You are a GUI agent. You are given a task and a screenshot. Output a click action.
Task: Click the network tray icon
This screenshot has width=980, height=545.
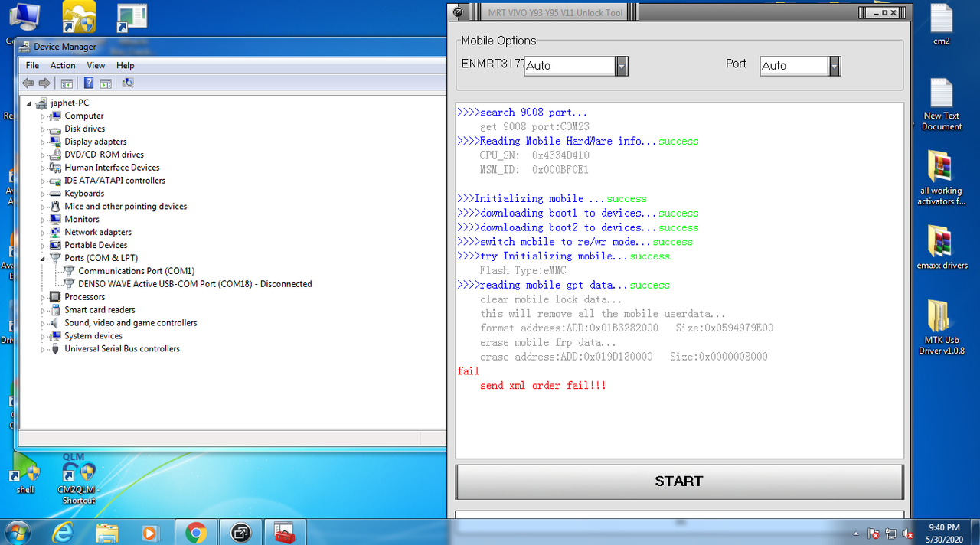[890, 533]
